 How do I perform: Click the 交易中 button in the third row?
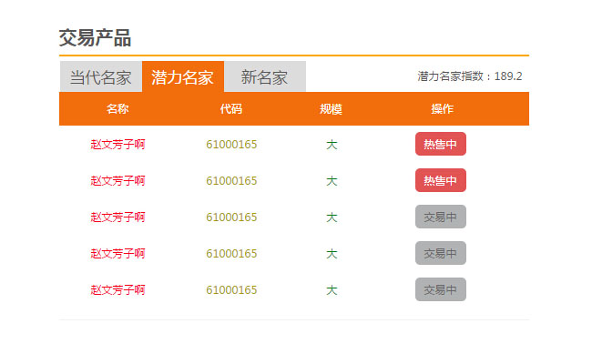(x=441, y=217)
